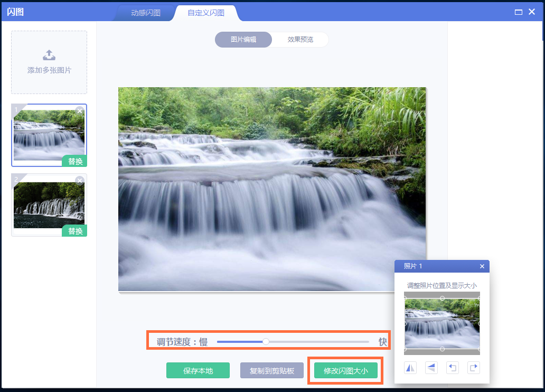
Task: Close the 照片 1 adjustment panel
Action: (482, 266)
